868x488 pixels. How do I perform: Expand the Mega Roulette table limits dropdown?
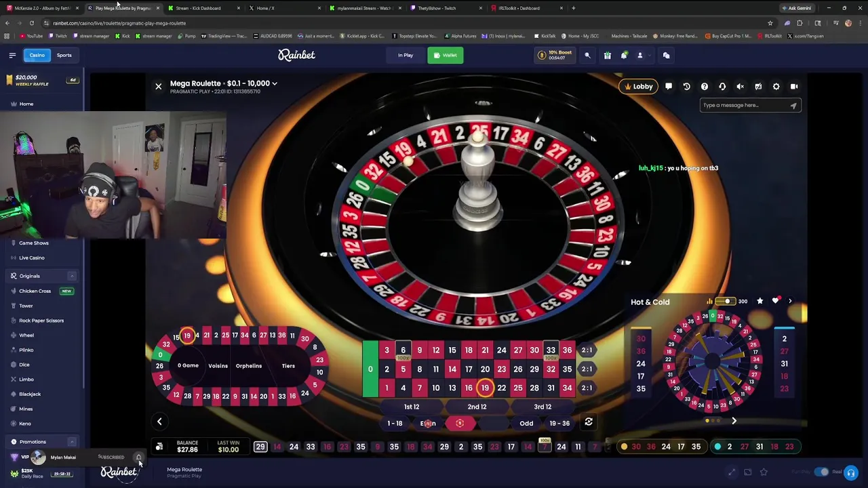pos(274,83)
